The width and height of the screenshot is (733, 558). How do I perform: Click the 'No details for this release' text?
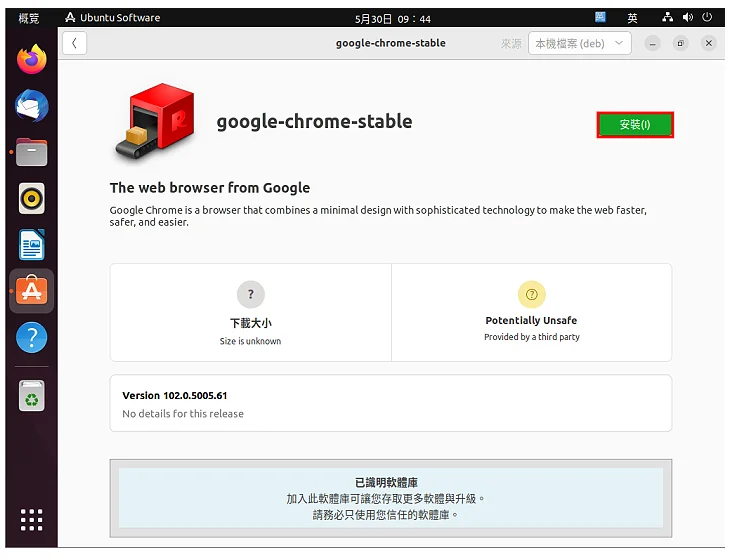(x=183, y=414)
